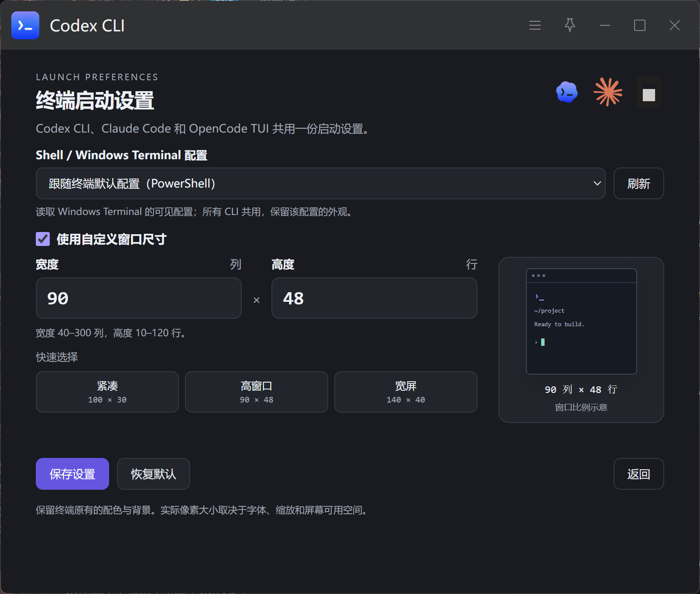
Task: Choose the 宽屏 140 × 40 preset
Action: pyautogui.click(x=406, y=392)
